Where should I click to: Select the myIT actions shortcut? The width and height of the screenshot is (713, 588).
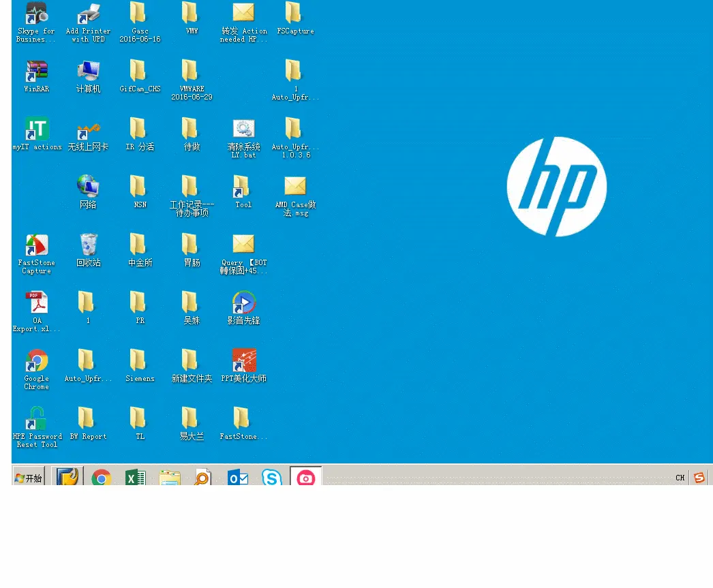[x=37, y=134]
